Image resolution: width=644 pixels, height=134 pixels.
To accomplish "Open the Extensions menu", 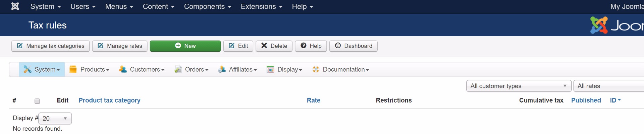I will 261,7.
